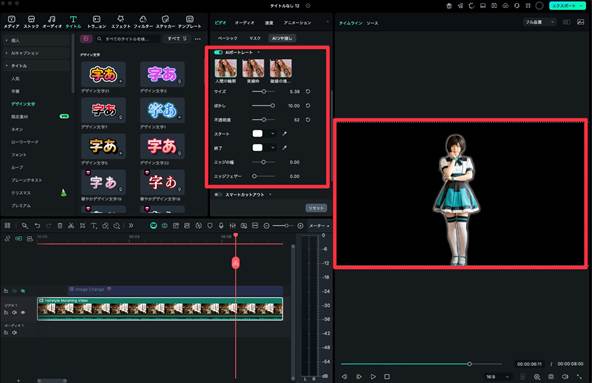Switch to the Mask sub-tab
Viewport: 592px width, 383px height.
255,38
